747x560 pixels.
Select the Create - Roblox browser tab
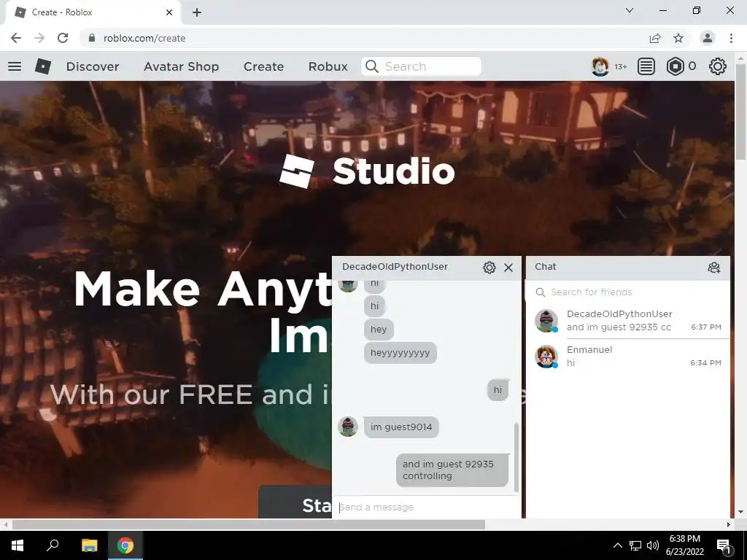(x=93, y=12)
